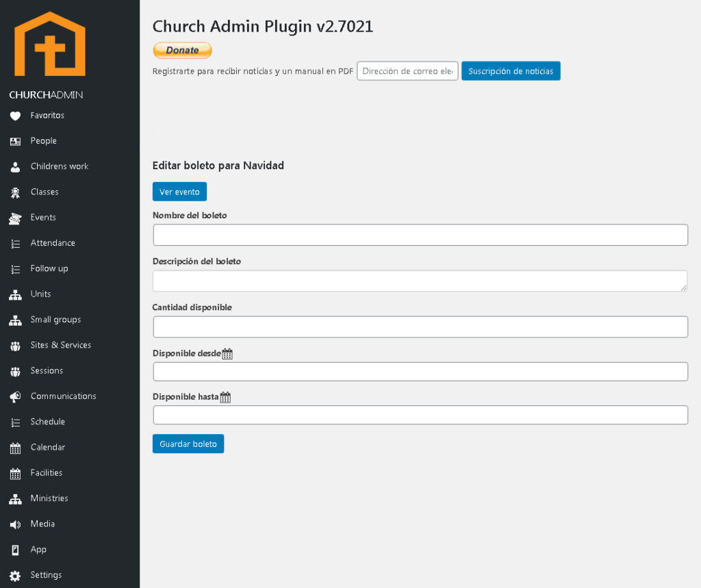Click the Church Admin house logo
This screenshot has width=701, height=588.
pos(50,44)
